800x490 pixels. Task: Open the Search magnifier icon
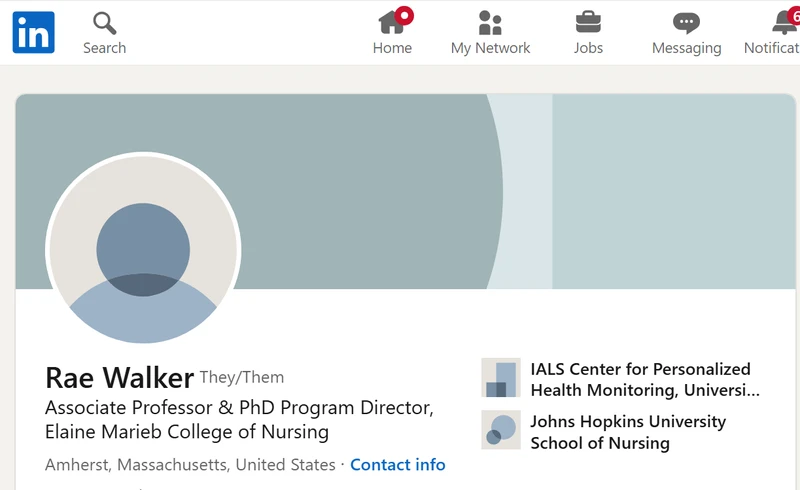[x=105, y=23]
